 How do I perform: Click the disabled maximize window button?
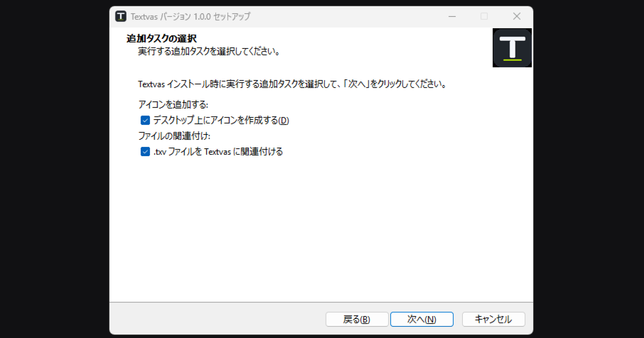point(484,16)
